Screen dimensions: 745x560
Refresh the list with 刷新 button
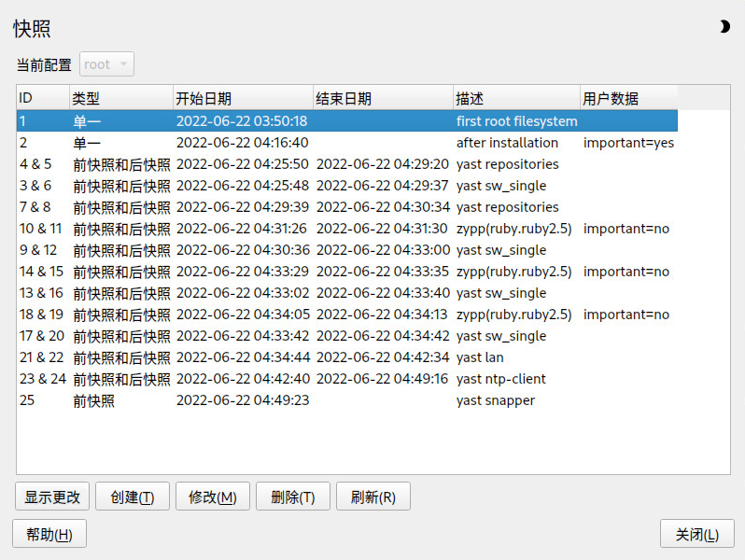click(x=372, y=497)
